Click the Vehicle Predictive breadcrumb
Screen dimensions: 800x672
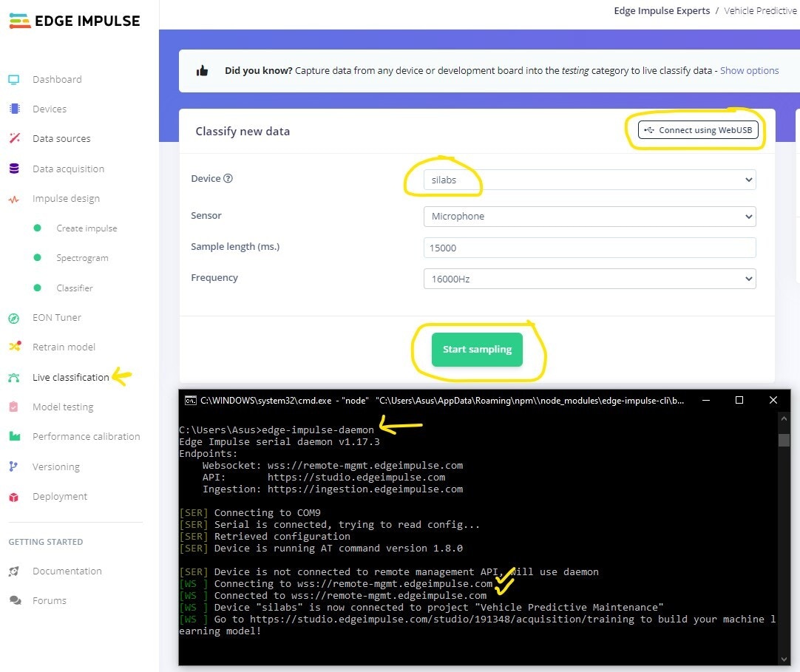pos(760,10)
